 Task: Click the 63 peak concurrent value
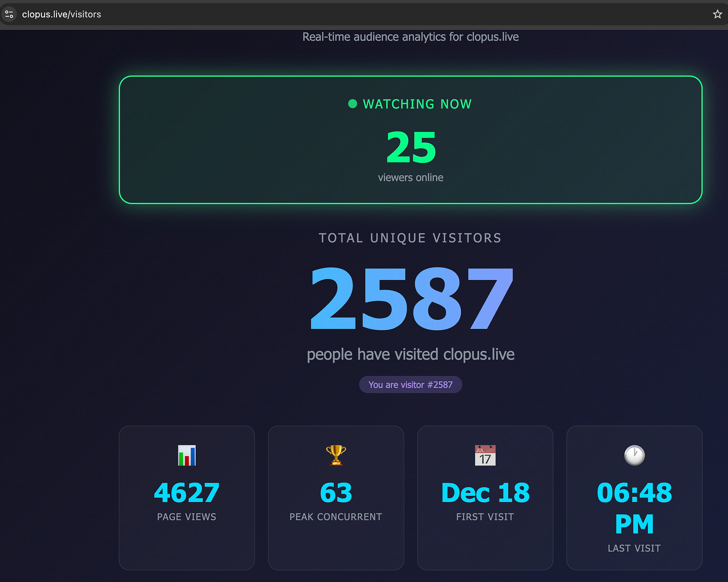click(336, 493)
